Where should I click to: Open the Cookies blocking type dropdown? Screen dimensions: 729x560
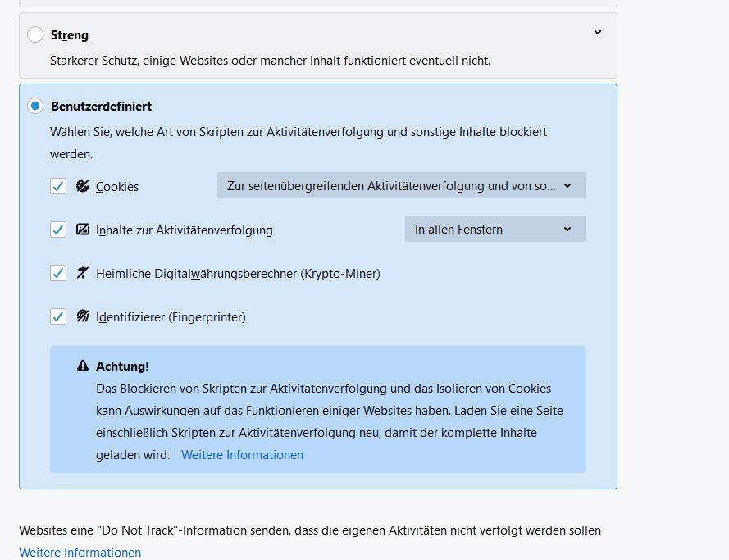(x=401, y=185)
